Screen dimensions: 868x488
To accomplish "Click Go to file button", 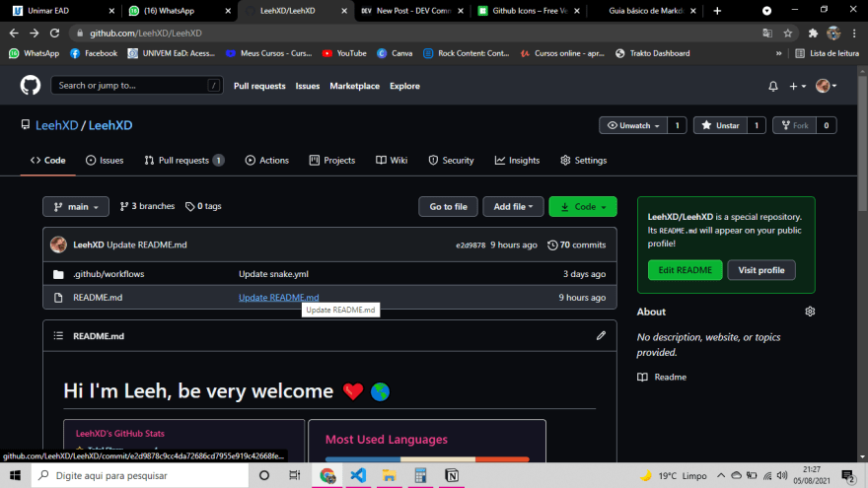I will 449,206.
